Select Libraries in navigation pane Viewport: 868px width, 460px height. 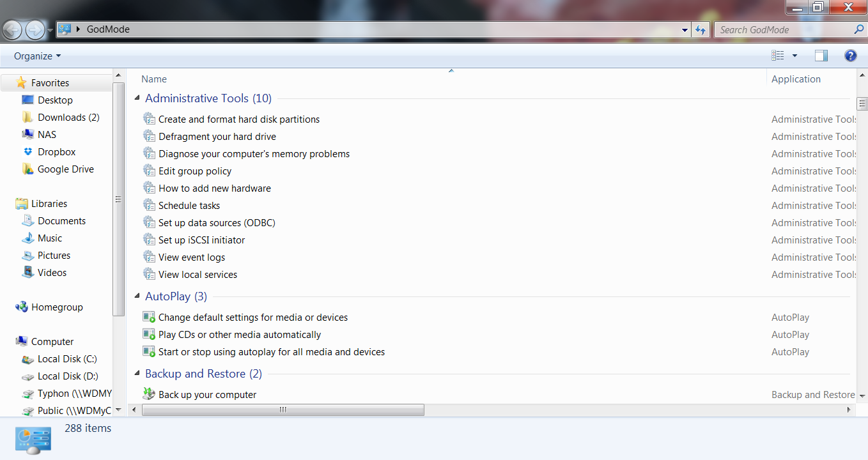point(49,203)
